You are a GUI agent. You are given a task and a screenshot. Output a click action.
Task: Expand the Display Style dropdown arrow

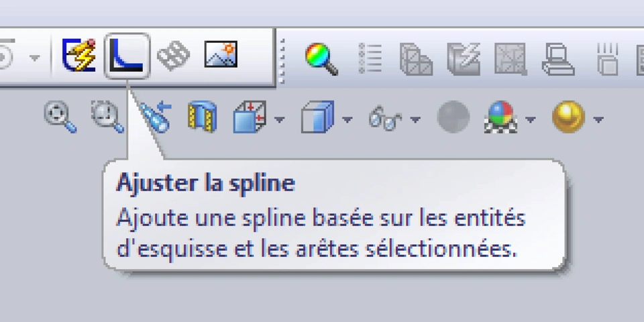(347, 120)
